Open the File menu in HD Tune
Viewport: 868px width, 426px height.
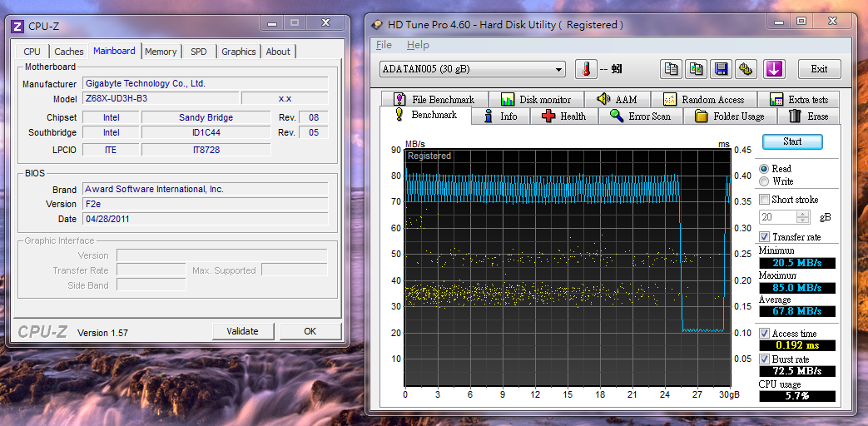click(x=384, y=45)
